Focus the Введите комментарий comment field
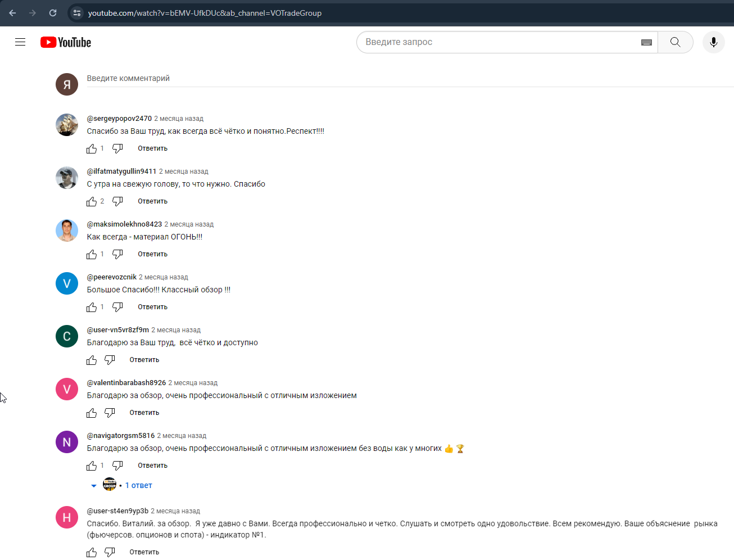 tap(410, 79)
